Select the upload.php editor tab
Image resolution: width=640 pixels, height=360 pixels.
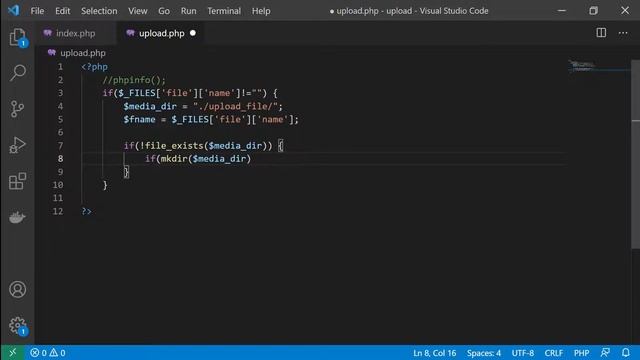coord(161,33)
